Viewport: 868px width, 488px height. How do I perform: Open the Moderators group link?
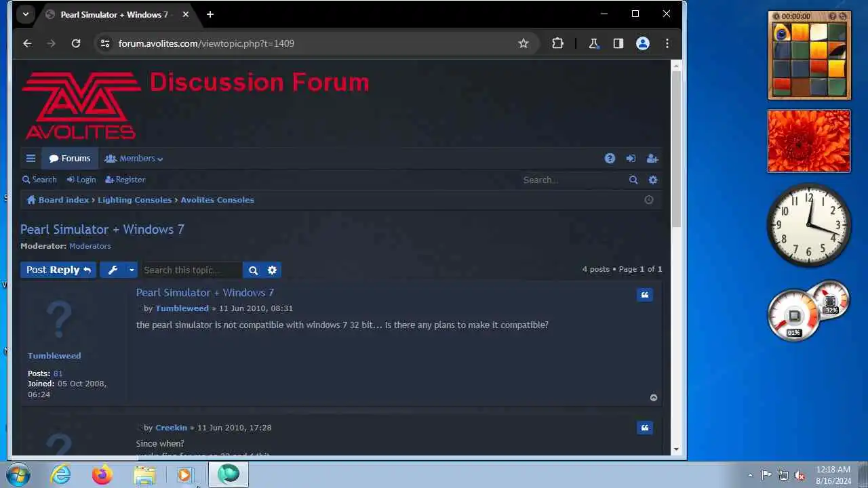pyautogui.click(x=90, y=246)
